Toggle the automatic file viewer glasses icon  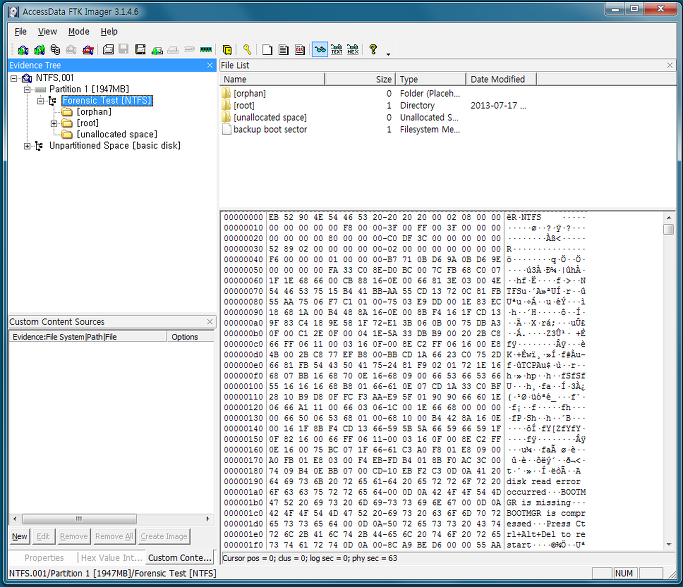click(x=320, y=50)
